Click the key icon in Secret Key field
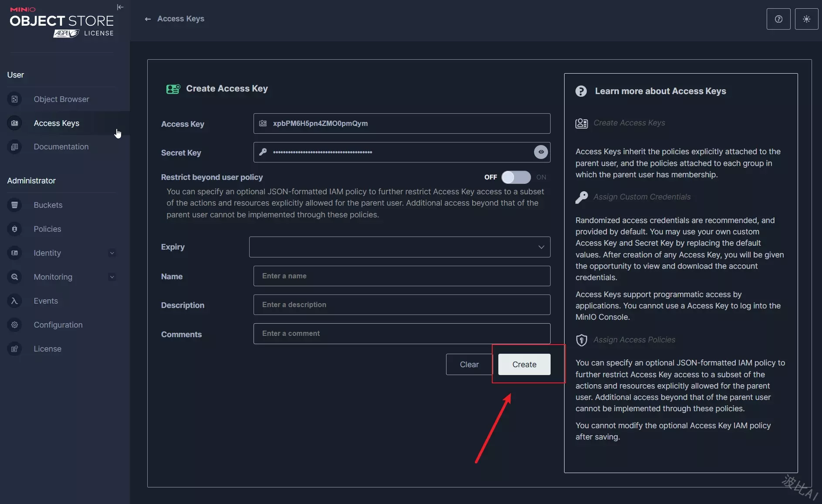The height and width of the screenshot is (504, 822). (x=263, y=152)
